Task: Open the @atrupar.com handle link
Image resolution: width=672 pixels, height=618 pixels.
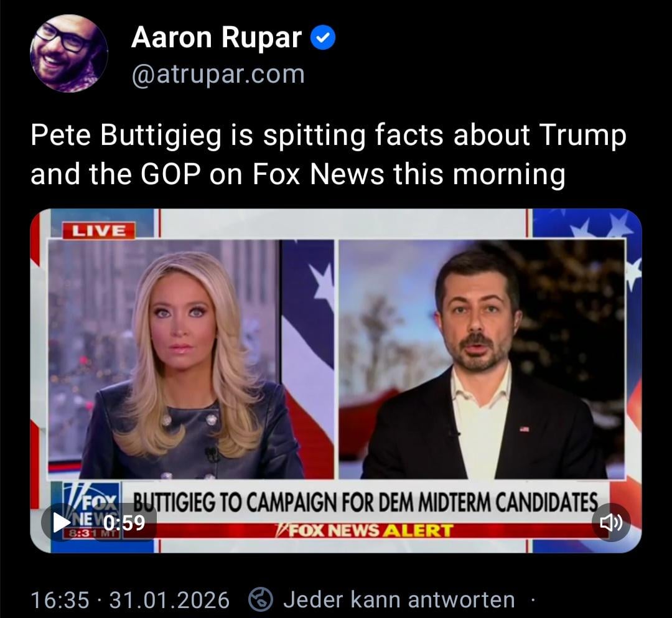Action: 218,74
